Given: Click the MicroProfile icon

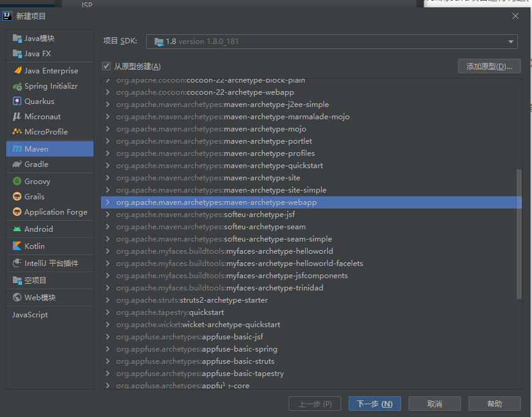Looking at the screenshot, I should point(17,131).
